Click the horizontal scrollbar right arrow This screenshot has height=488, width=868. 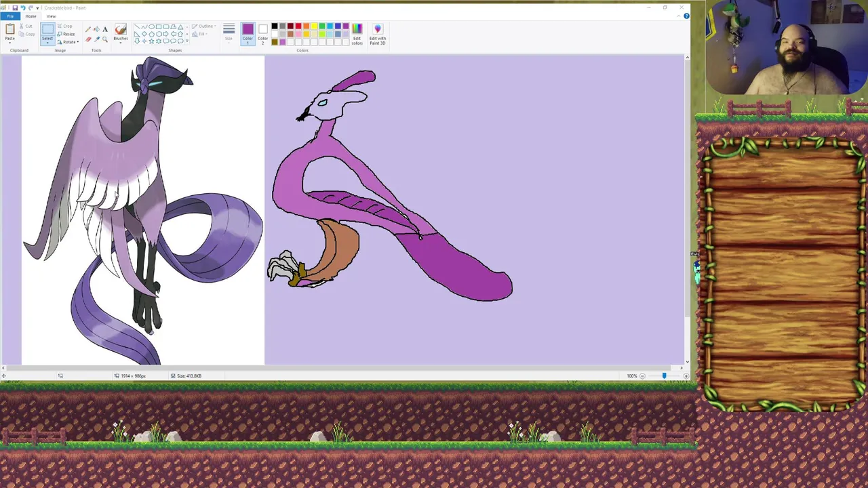pos(682,368)
